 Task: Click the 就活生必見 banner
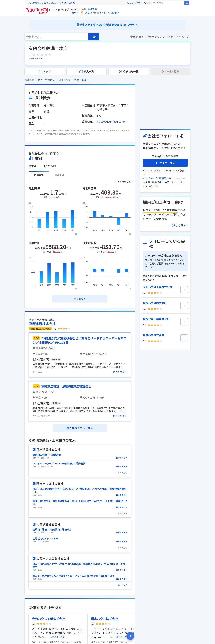pyautogui.click(x=107, y=25)
